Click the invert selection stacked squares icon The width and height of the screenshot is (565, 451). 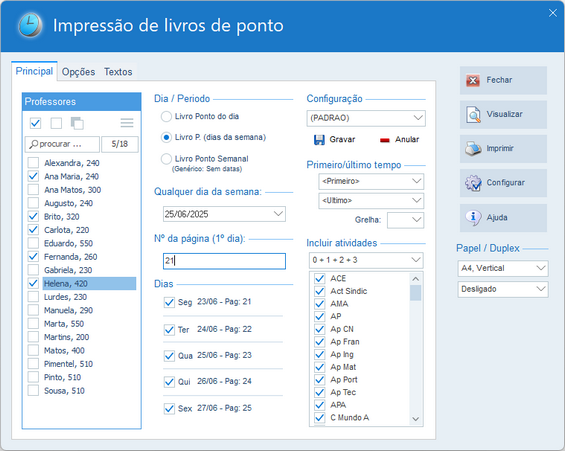77,123
